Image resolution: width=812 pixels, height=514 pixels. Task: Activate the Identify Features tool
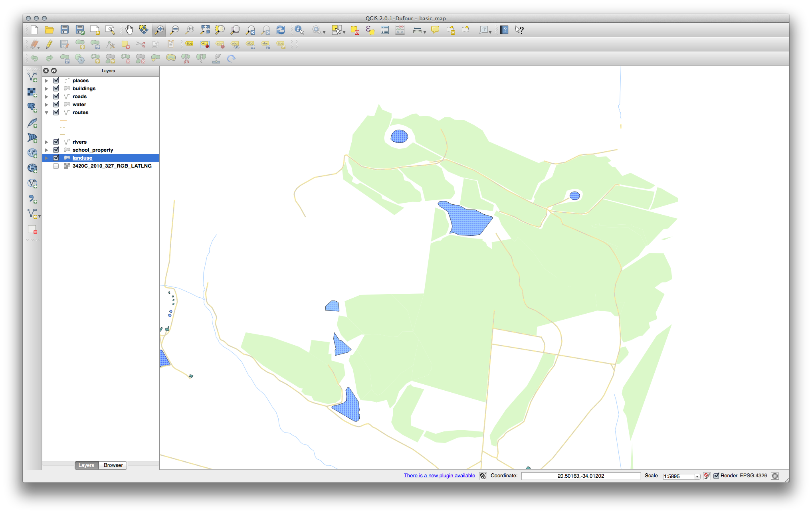click(x=299, y=30)
